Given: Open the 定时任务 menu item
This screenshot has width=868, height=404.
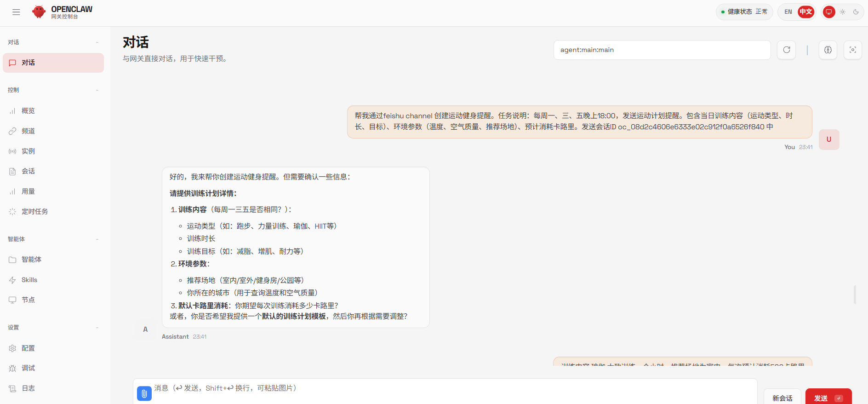Looking at the screenshot, I should tap(34, 212).
